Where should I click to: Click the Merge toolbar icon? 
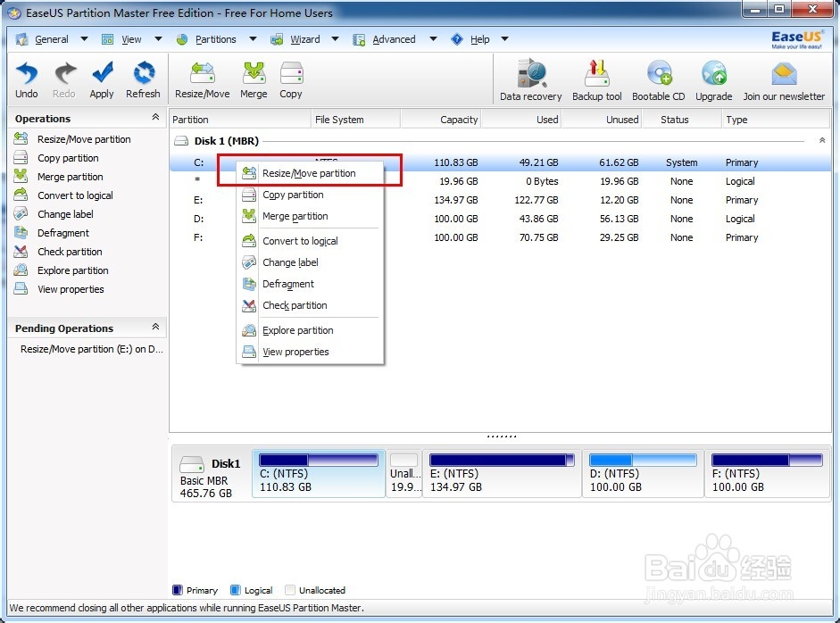pyautogui.click(x=254, y=73)
